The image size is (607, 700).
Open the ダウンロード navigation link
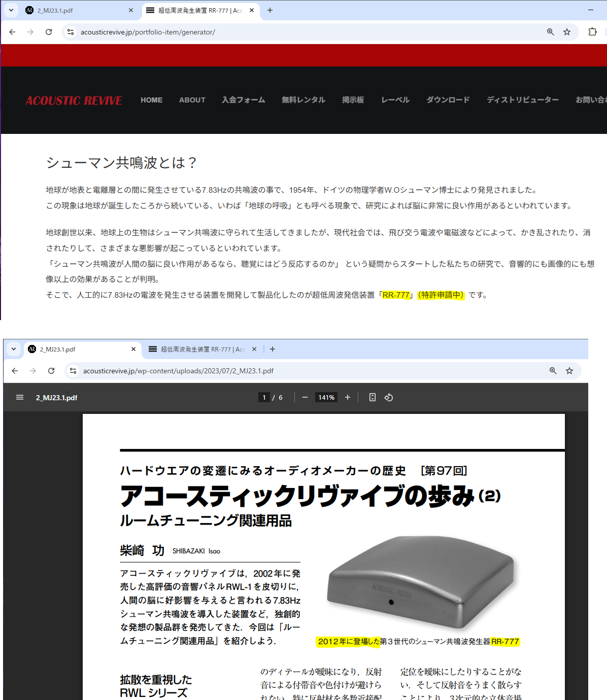(x=448, y=100)
